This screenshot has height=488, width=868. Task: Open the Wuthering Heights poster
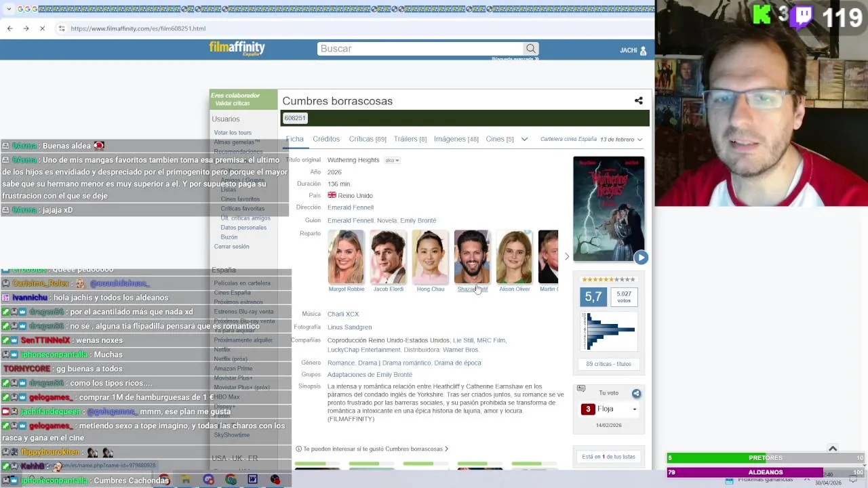[x=608, y=209]
